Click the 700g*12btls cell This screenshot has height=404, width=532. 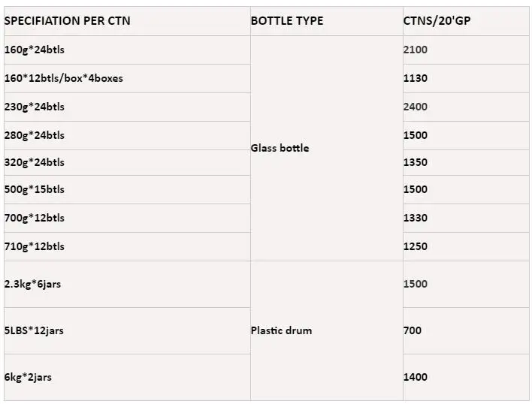click(x=35, y=218)
